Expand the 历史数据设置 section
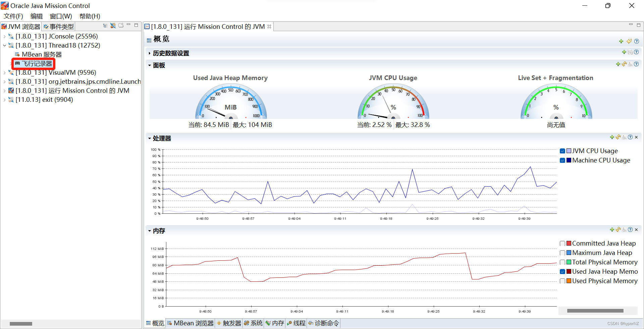Image resolution: width=644 pixels, height=329 pixels. coord(150,53)
